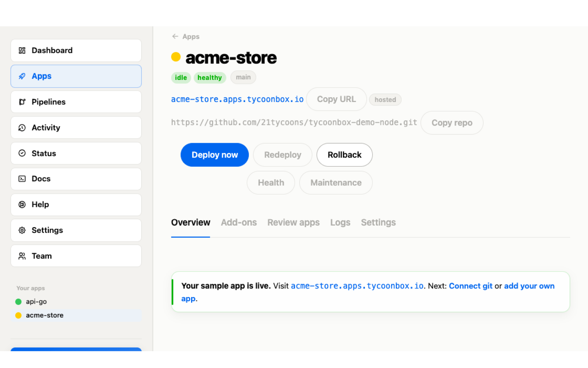Click the Apps rocket icon

(x=22, y=76)
